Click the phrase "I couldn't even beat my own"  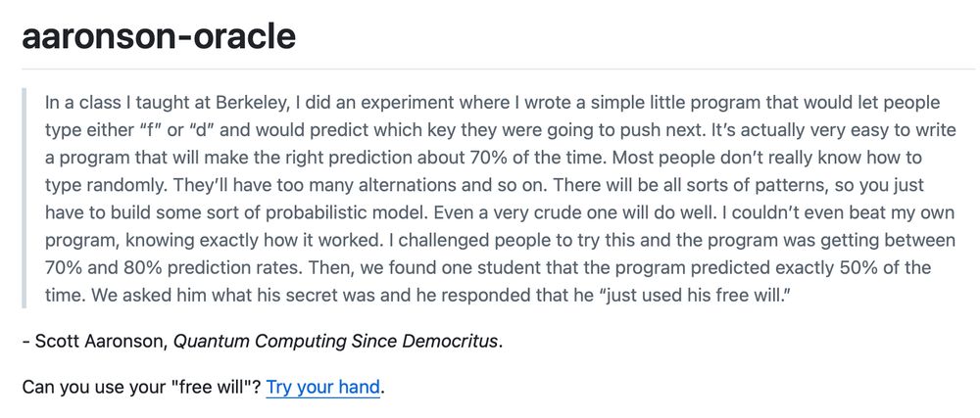point(838,213)
